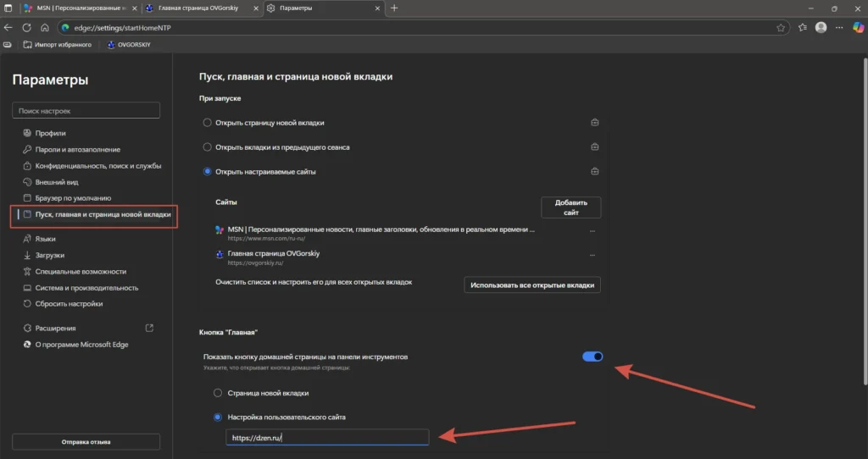The width and height of the screenshot is (868, 459).
Task: Open Браузер по умолчанию settings
Action: pos(73,198)
